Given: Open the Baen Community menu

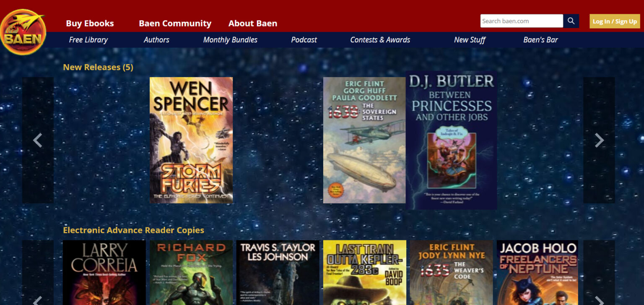Looking at the screenshot, I should click(x=175, y=23).
